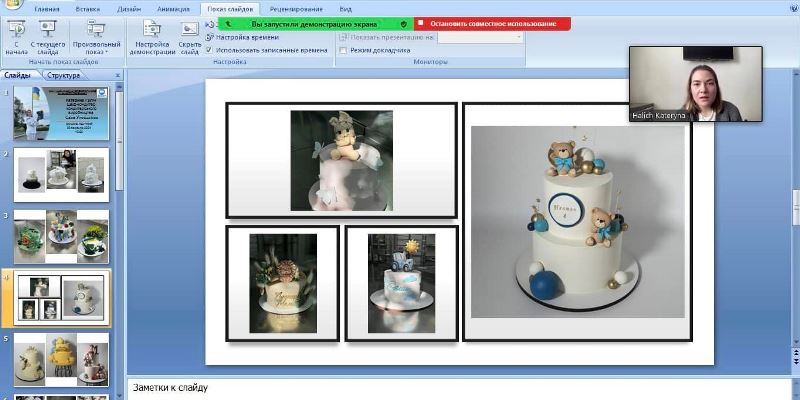The image size is (800, 400).
Task: Click Остановить совместное использование stop sharing button
Action: pos(492,24)
